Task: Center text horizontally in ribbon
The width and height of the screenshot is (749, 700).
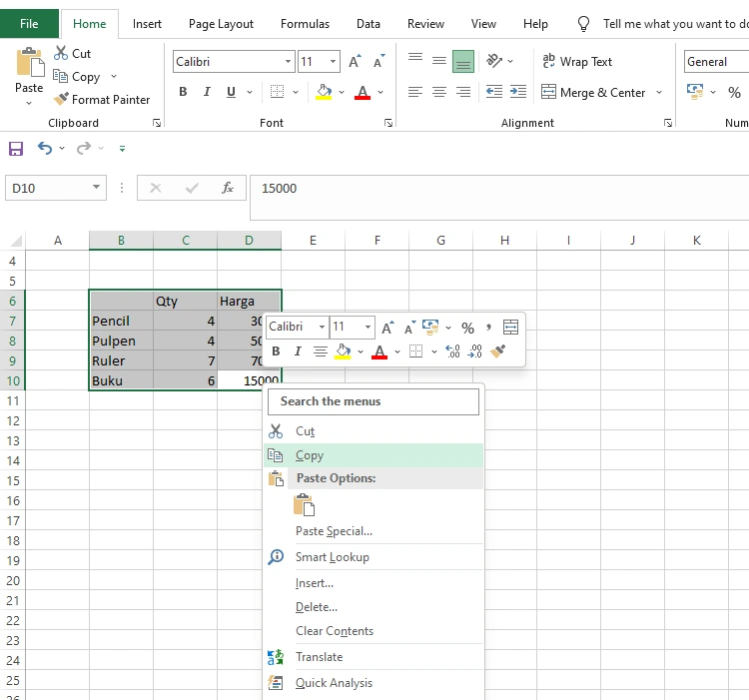Action: (x=439, y=92)
